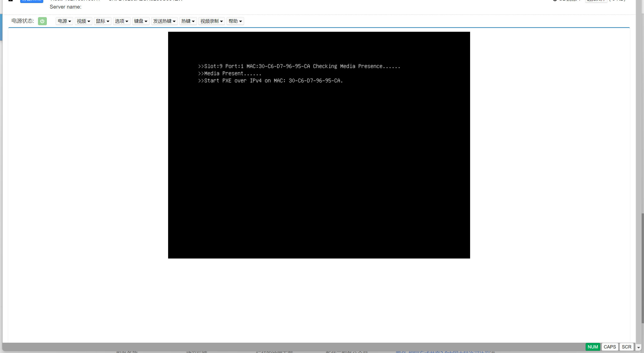Click the small arrow beside SCR
The image size is (644, 353).
pos(638,347)
